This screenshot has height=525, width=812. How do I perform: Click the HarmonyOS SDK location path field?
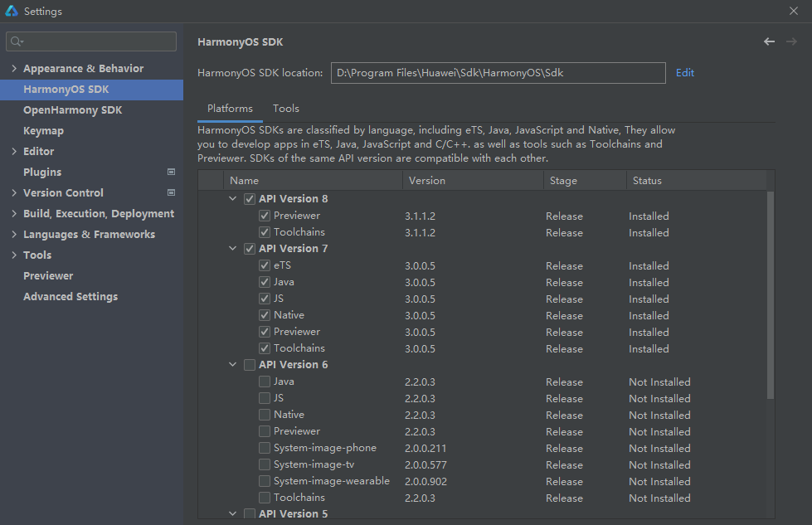[498, 72]
